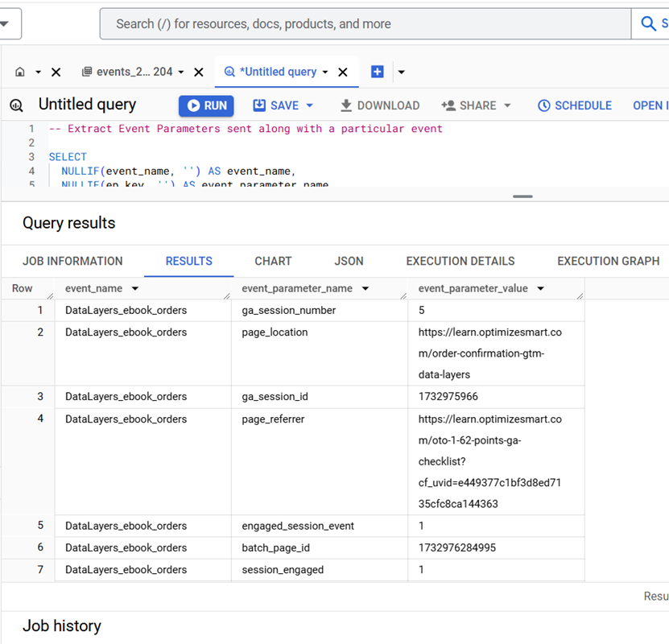Create a new query with the blue plus icon
The height and width of the screenshot is (644, 669).
tap(377, 71)
